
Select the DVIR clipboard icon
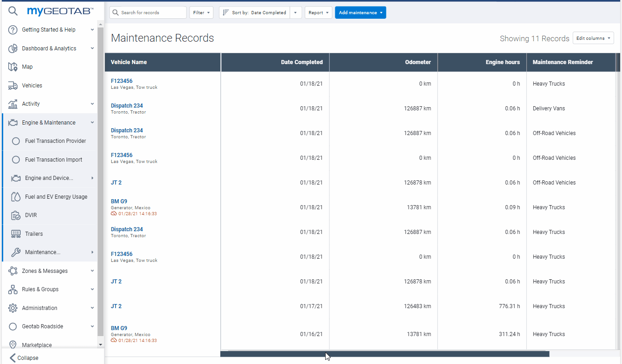coord(16,215)
